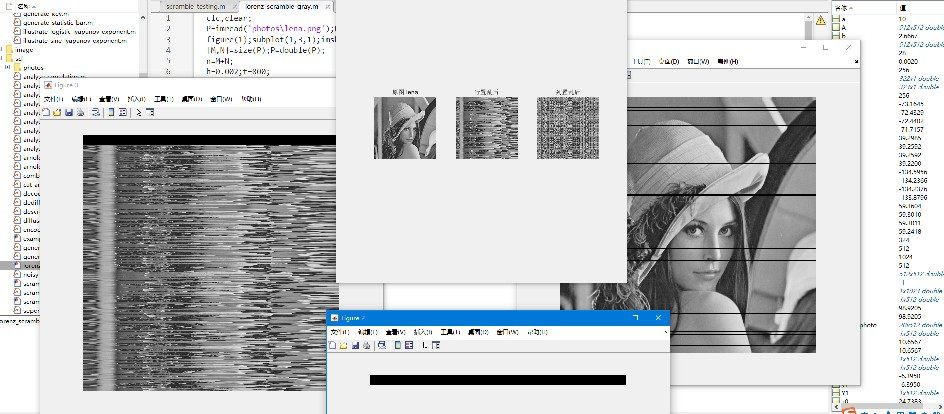Close the lorenz_scramble_gray.m editor tab

pyautogui.click(x=327, y=7)
